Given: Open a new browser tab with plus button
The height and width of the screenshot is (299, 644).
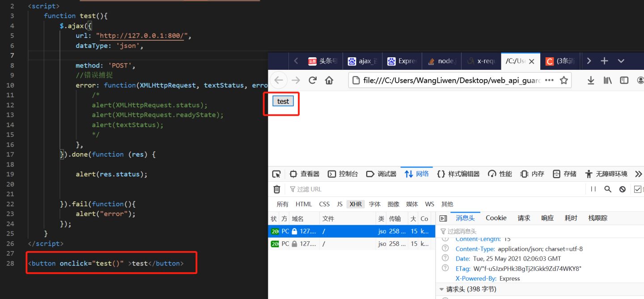Looking at the screenshot, I should 605,60.
